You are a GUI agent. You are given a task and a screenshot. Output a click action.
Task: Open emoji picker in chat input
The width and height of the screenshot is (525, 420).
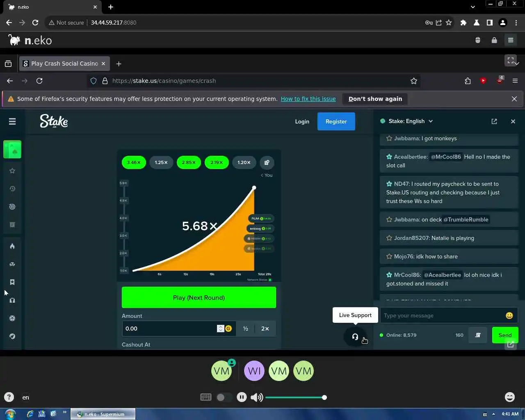pyautogui.click(x=509, y=315)
